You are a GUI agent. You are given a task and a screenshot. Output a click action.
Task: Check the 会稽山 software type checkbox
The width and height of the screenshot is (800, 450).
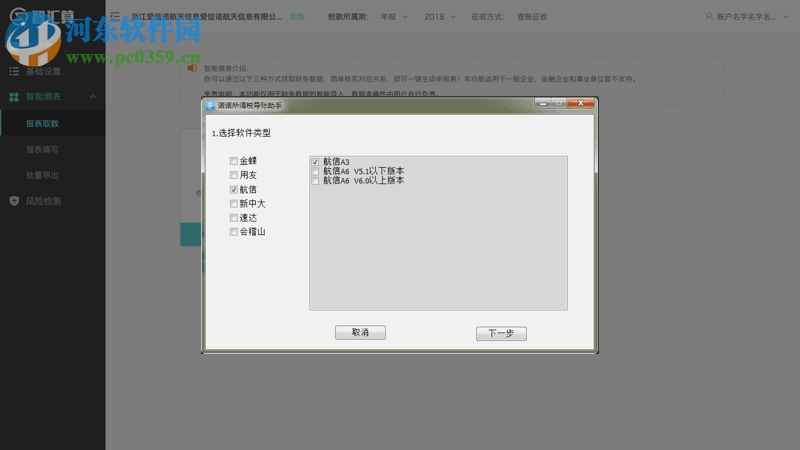pyautogui.click(x=234, y=232)
